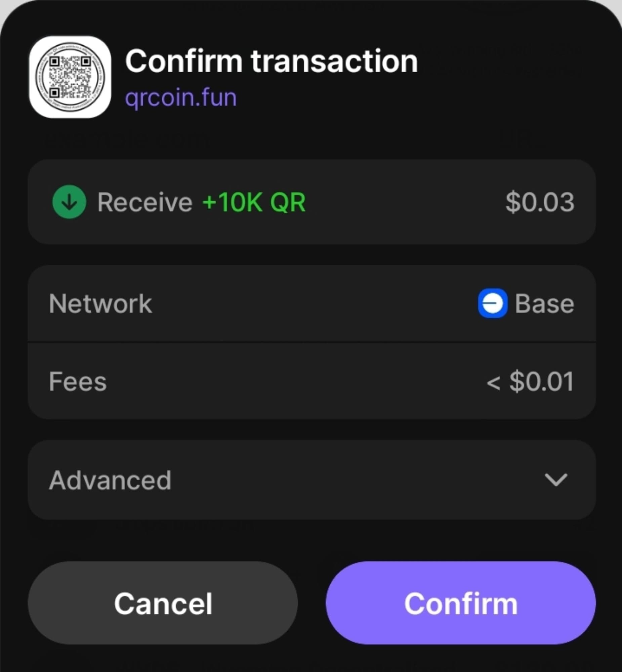Confirm the transaction with the purple button
Image resolution: width=622 pixels, height=672 pixels.
pos(460,603)
